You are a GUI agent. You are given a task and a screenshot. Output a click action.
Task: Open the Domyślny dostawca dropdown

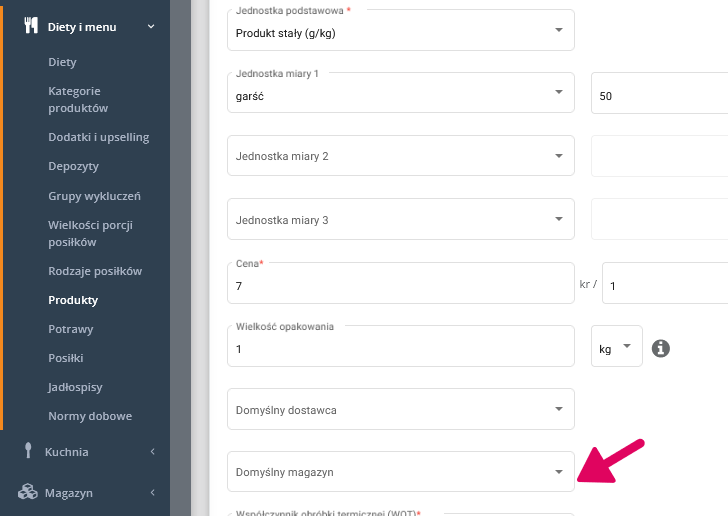pos(400,409)
